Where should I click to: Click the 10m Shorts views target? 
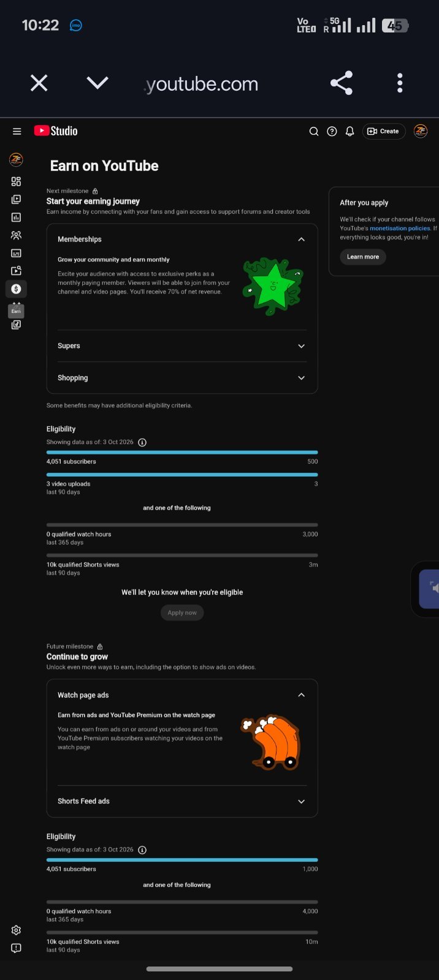click(x=311, y=942)
